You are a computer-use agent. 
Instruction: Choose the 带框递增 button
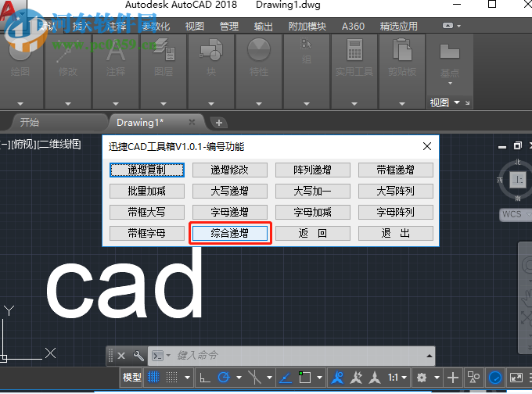tap(396, 170)
